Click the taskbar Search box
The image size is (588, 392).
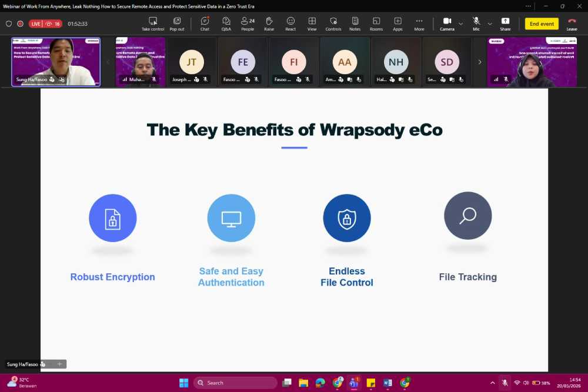tap(236, 383)
